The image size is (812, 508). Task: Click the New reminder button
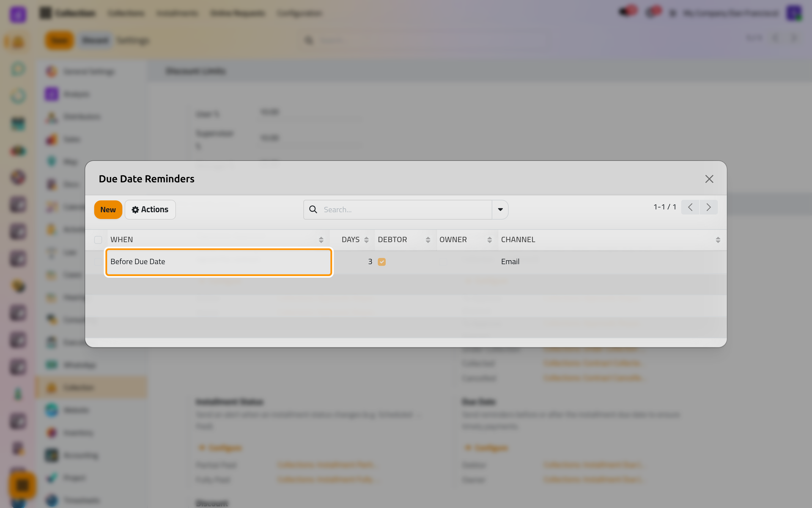[x=108, y=210]
